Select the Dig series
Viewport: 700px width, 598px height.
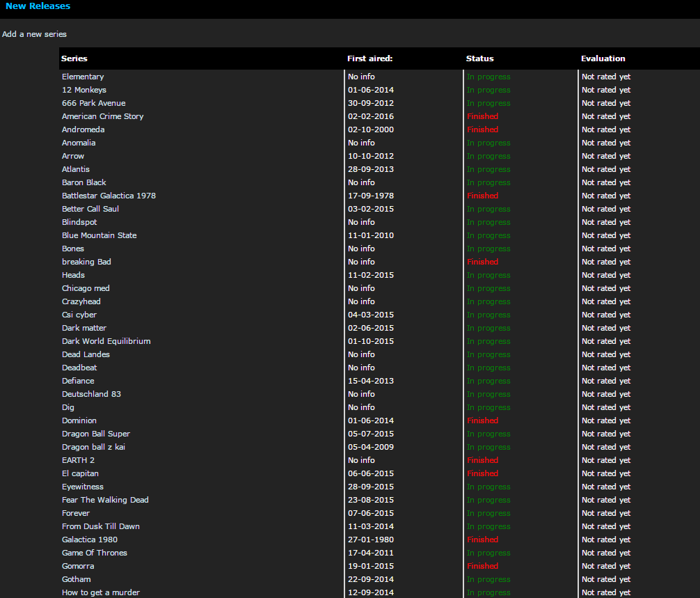[68, 407]
